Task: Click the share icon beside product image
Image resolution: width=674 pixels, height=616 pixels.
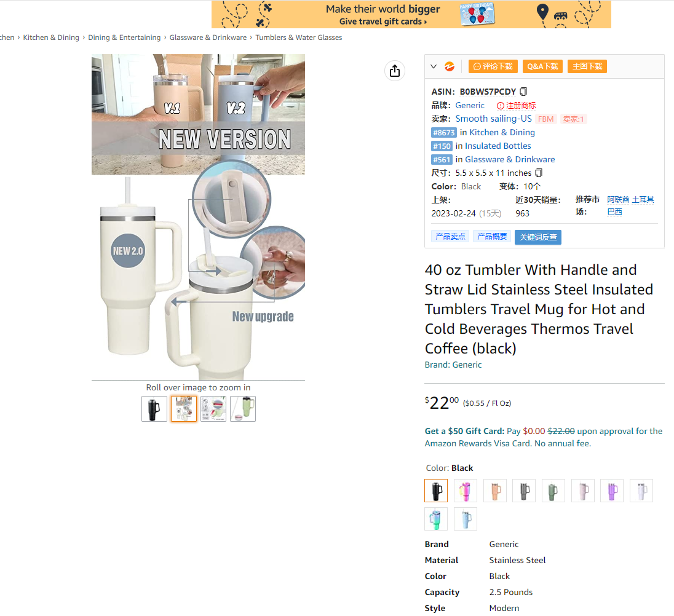Action: click(x=395, y=71)
